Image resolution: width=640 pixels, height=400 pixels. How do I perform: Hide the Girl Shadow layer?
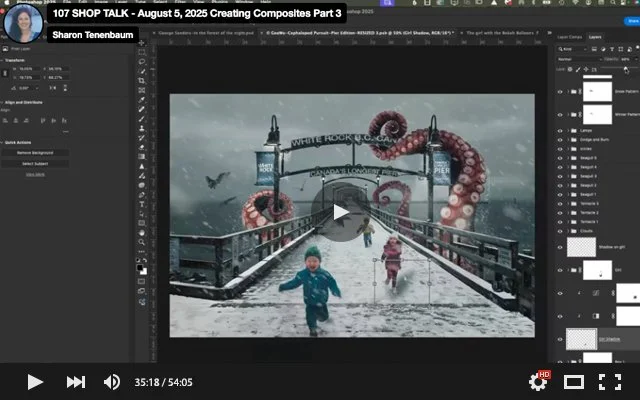point(560,339)
